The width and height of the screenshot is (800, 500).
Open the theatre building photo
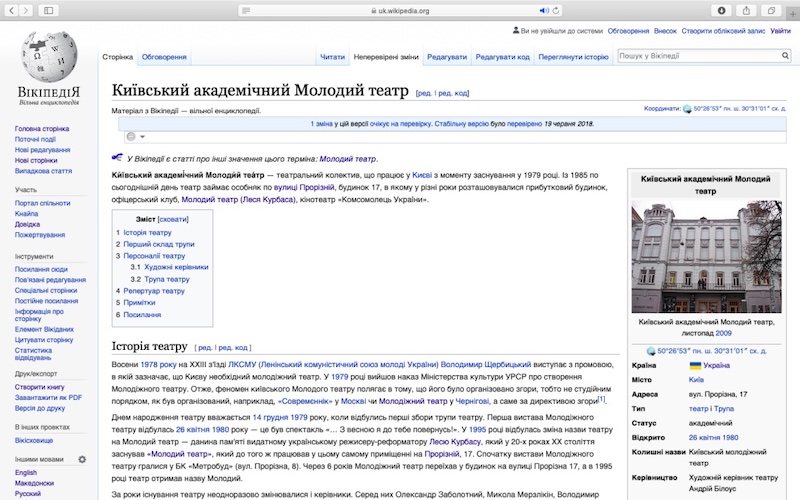pyautogui.click(x=706, y=256)
